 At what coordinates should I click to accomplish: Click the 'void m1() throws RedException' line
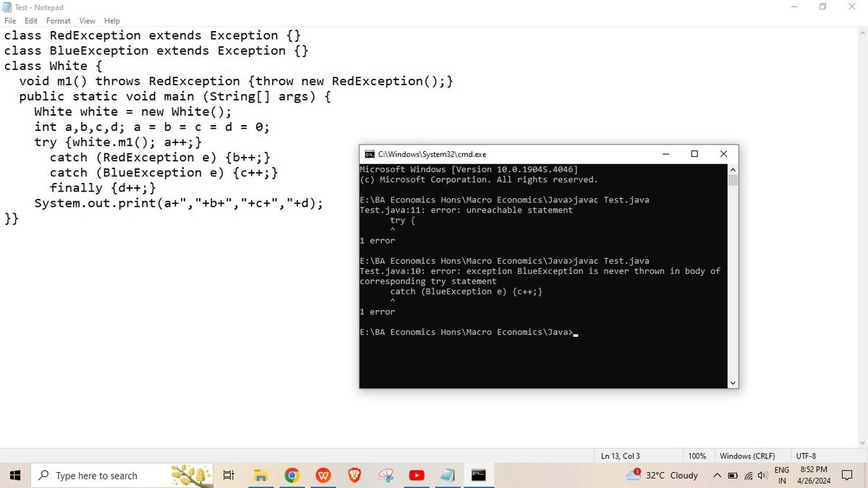pos(237,81)
